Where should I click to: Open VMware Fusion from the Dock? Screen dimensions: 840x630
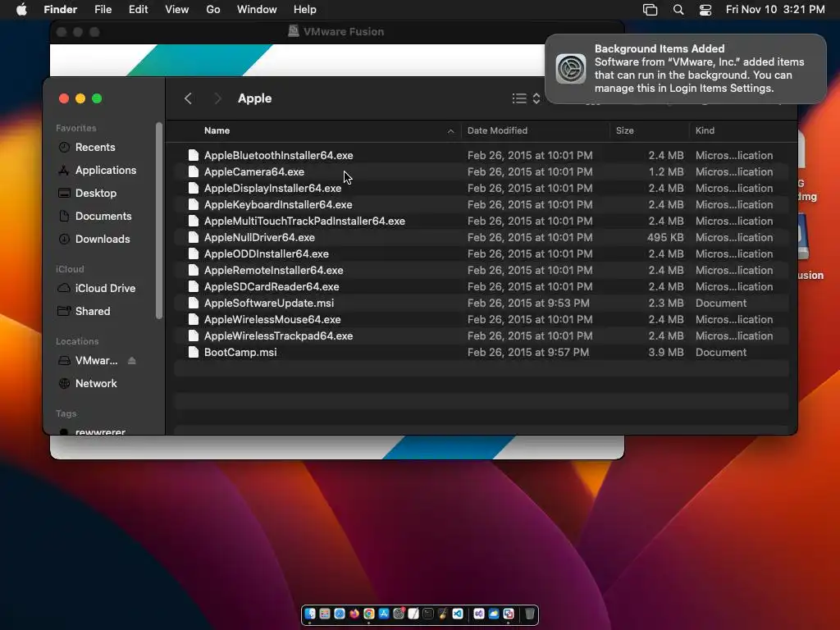509,614
